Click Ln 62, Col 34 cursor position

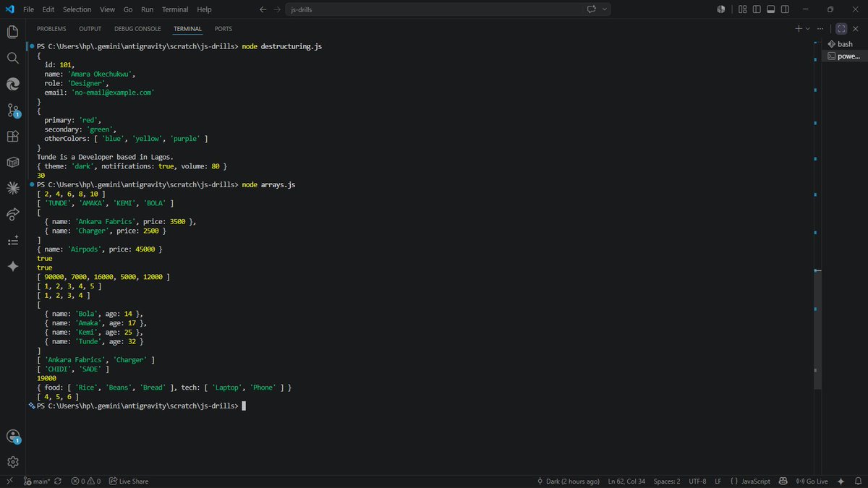[x=626, y=481]
